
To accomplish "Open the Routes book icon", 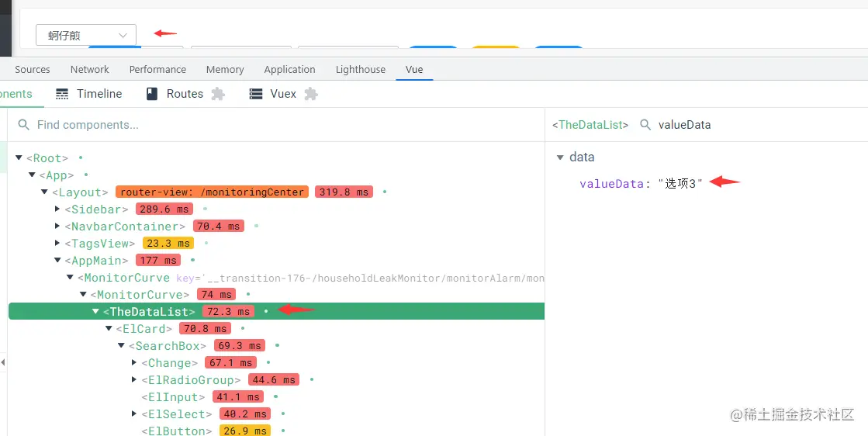I will [x=152, y=94].
